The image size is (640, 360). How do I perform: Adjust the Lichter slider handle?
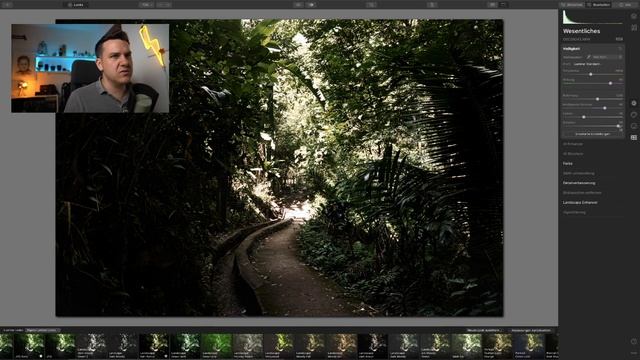(x=584, y=117)
